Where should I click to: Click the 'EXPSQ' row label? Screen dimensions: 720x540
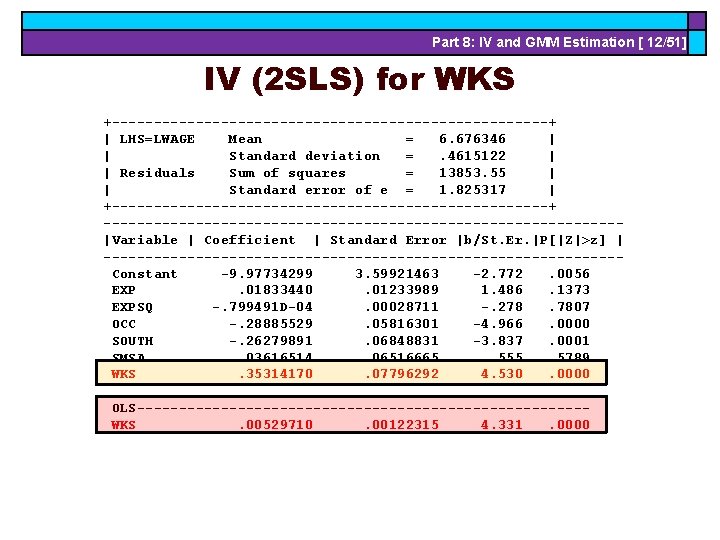click(x=132, y=307)
